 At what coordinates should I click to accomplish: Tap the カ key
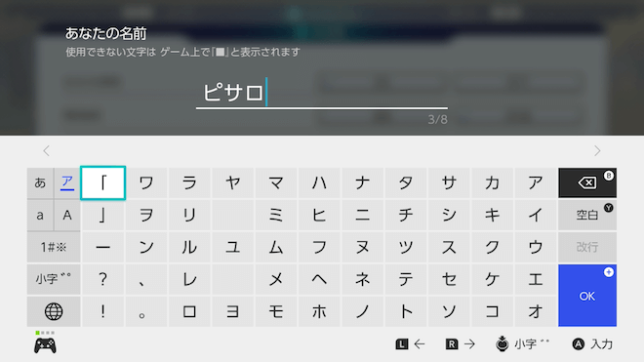(x=492, y=182)
